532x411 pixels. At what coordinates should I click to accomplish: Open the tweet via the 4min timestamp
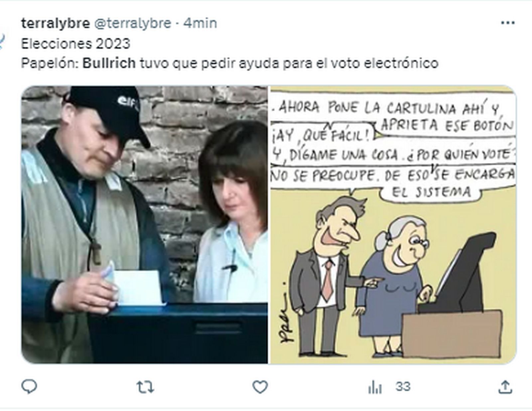click(x=200, y=23)
